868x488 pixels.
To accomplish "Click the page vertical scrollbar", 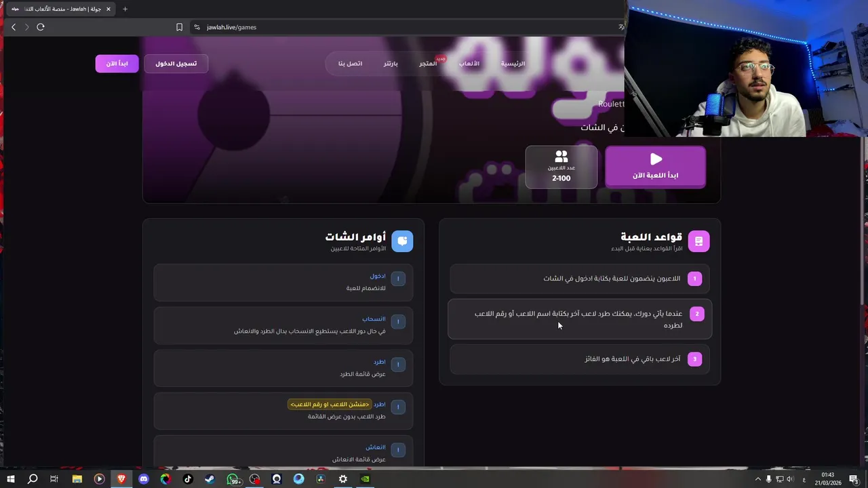I will (863, 221).
